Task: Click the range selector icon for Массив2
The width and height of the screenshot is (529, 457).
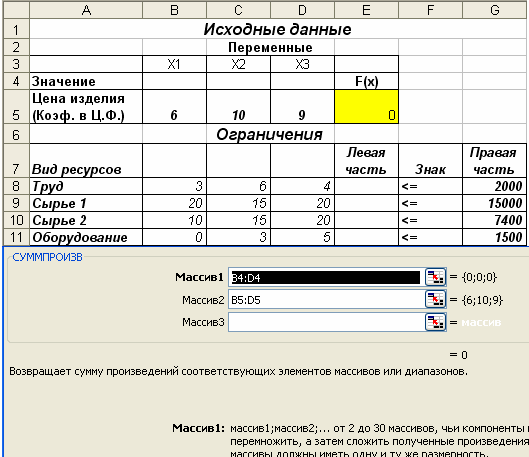Action: tap(436, 299)
